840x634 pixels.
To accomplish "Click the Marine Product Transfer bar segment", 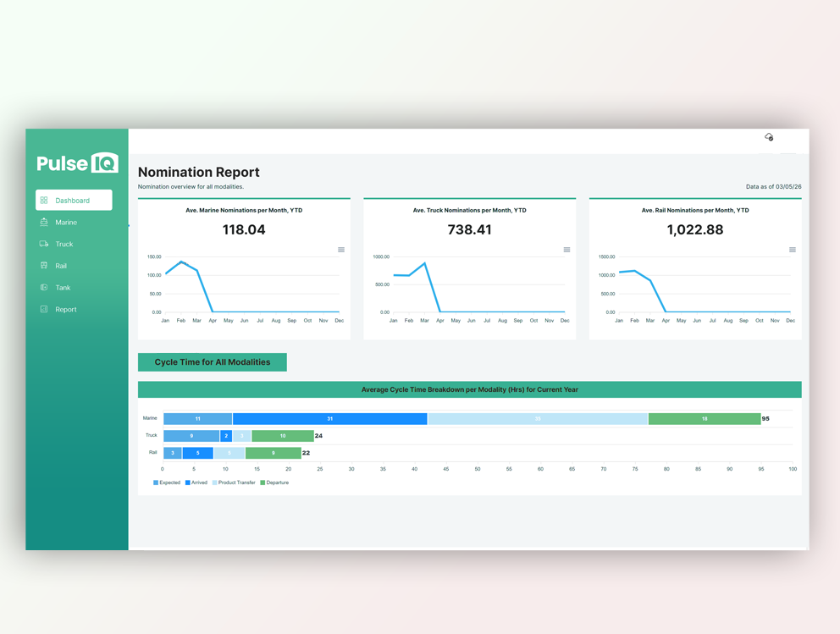I will (x=538, y=419).
